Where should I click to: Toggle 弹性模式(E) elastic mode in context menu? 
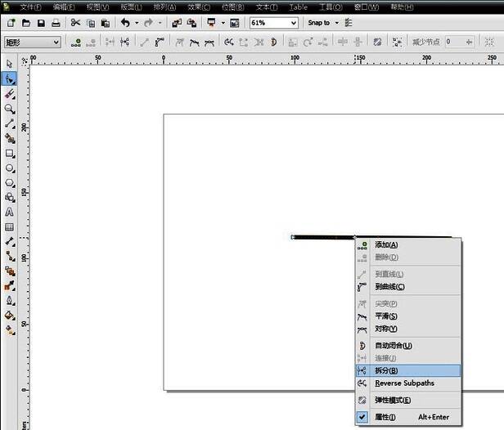[393, 401]
